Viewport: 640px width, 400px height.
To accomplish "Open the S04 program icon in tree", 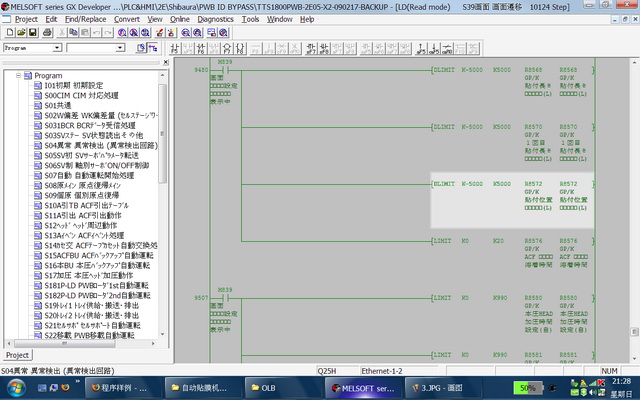I will [x=37, y=145].
